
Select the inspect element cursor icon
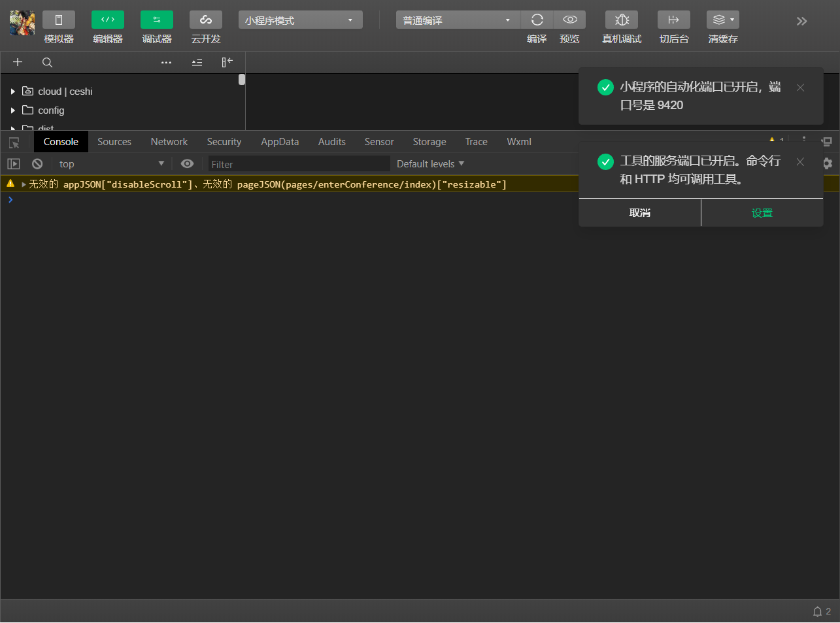point(14,142)
